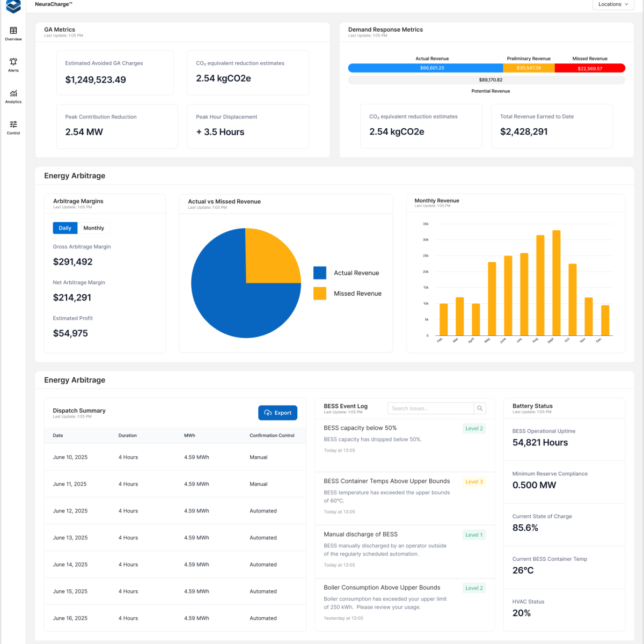The width and height of the screenshot is (644, 644).
Task: Open the Alerts bell icon
Action: pyautogui.click(x=13, y=62)
